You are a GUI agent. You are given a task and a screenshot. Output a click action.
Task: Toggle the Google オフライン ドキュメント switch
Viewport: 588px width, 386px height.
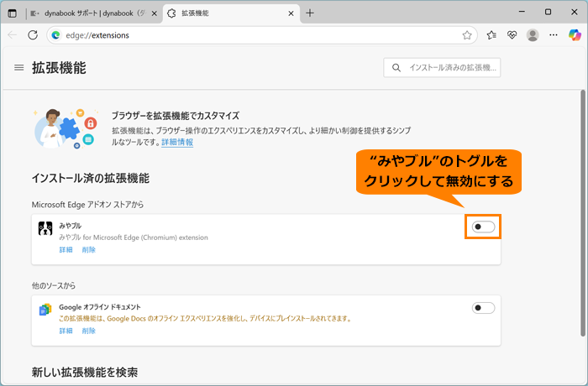click(483, 308)
